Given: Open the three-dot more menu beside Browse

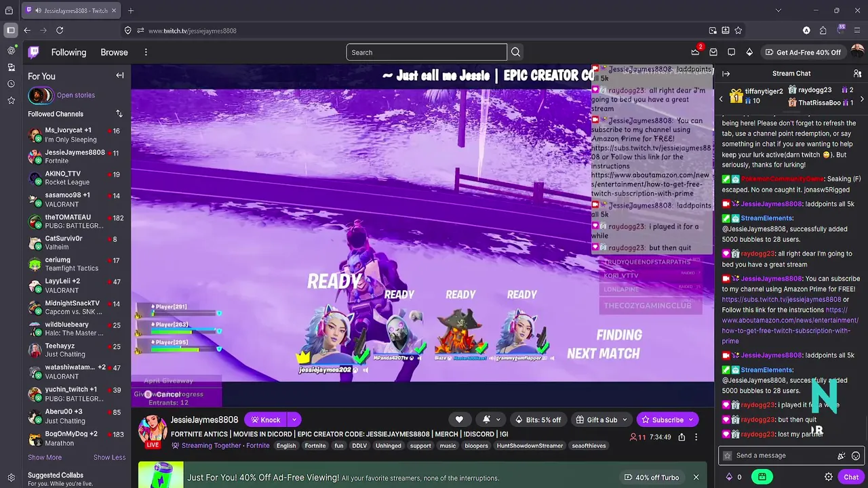Looking at the screenshot, I should pyautogui.click(x=146, y=52).
